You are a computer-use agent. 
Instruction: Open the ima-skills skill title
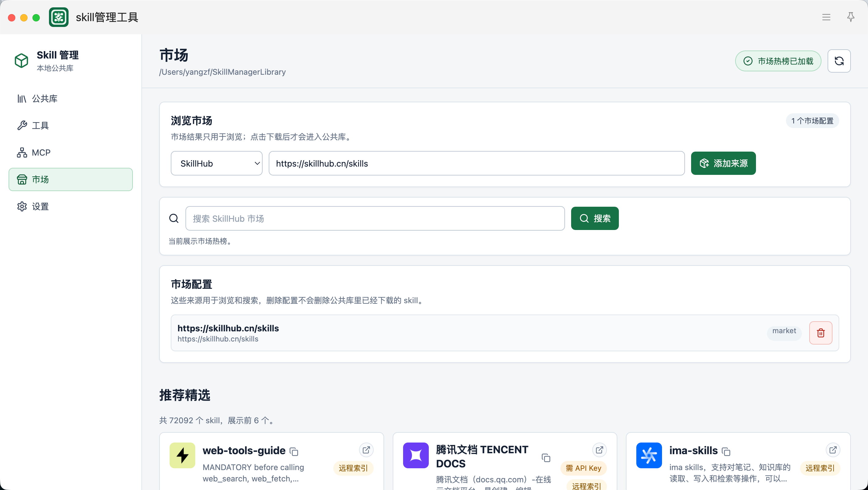pos(694,450)
